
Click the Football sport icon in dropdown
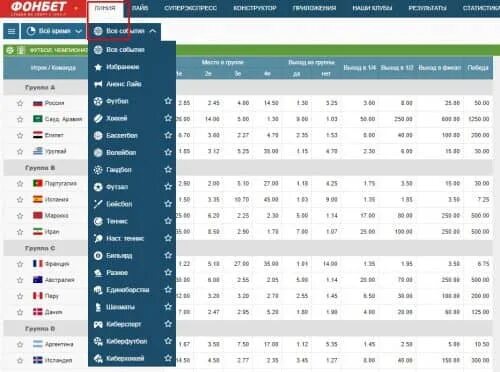tap(98, 101)
